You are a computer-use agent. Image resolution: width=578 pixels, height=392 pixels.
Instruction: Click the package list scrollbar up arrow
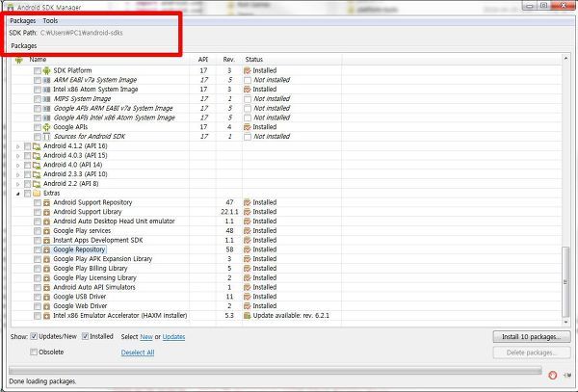coord(565,58)
